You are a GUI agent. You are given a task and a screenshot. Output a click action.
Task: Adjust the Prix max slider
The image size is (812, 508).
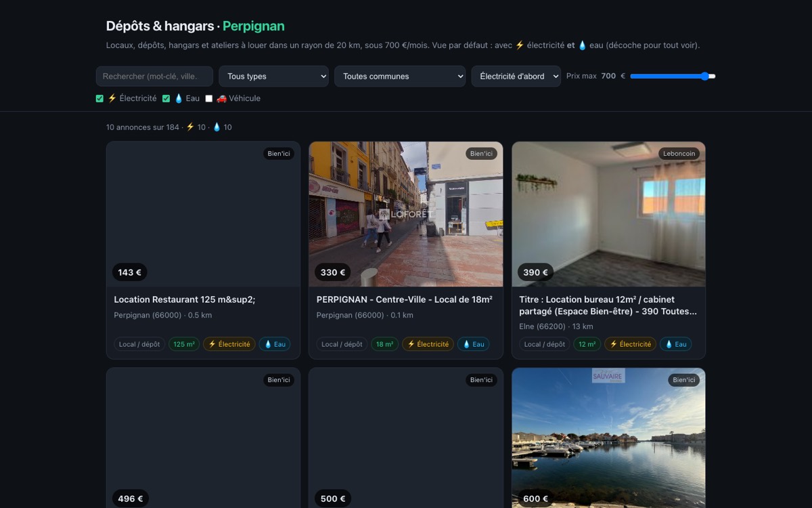coord(673,76)
